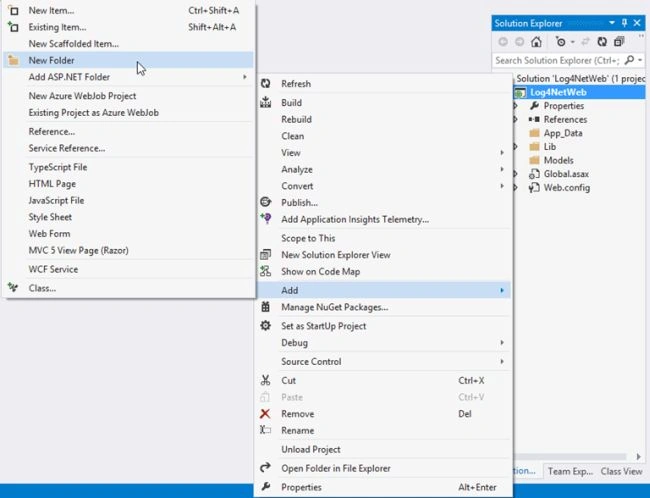Click the Properties wrench icon in context menu
The width and height of the screenshot is (650, 498).
266,486
